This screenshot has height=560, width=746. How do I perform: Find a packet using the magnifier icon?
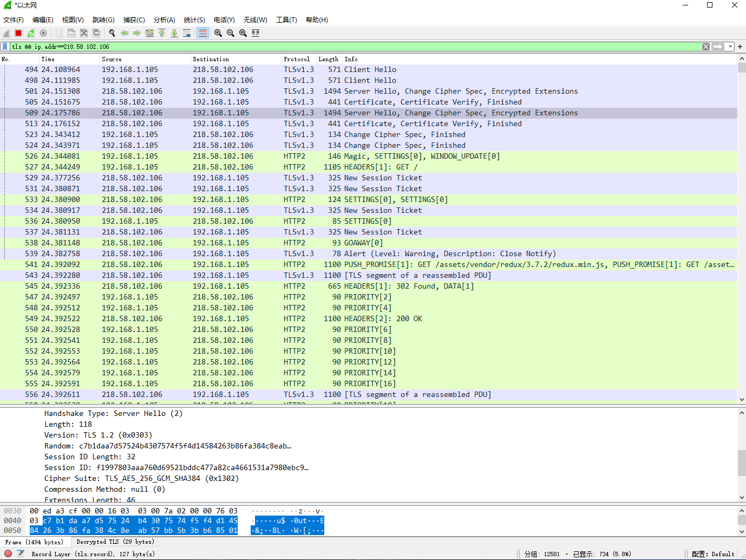point(112,33)
